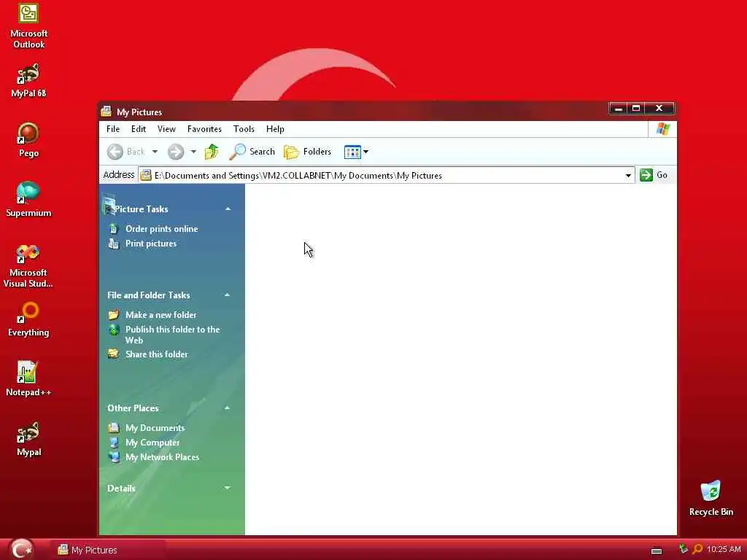The width and height of the screenshot is (747, 560).
Task: Click My Pictures taskbar button
Action: tap(108, 550)
